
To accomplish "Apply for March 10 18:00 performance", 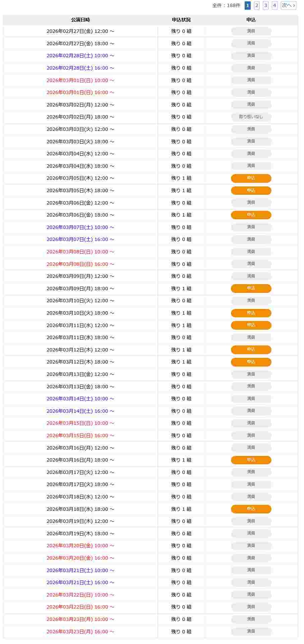I will coord(251,313).
